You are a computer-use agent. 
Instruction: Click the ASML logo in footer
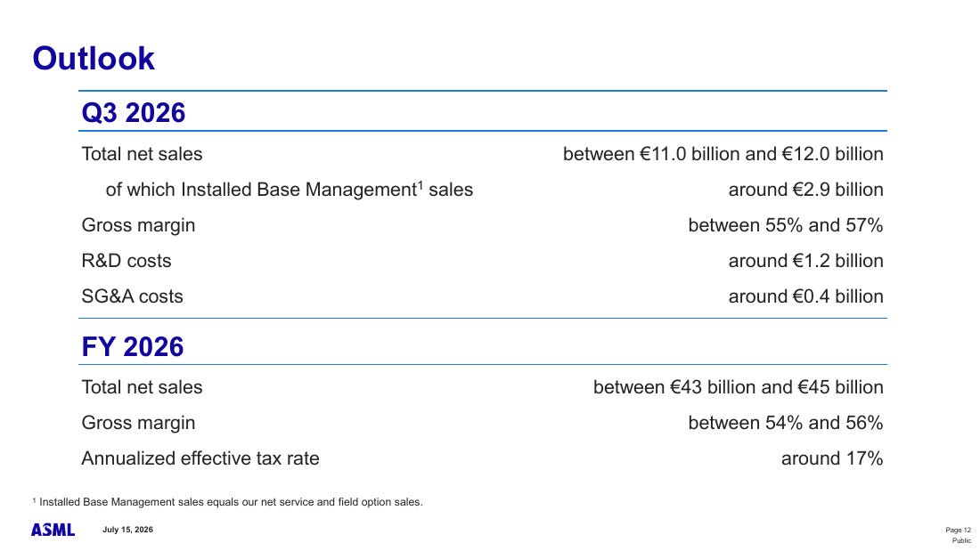(x=53, y=530)
